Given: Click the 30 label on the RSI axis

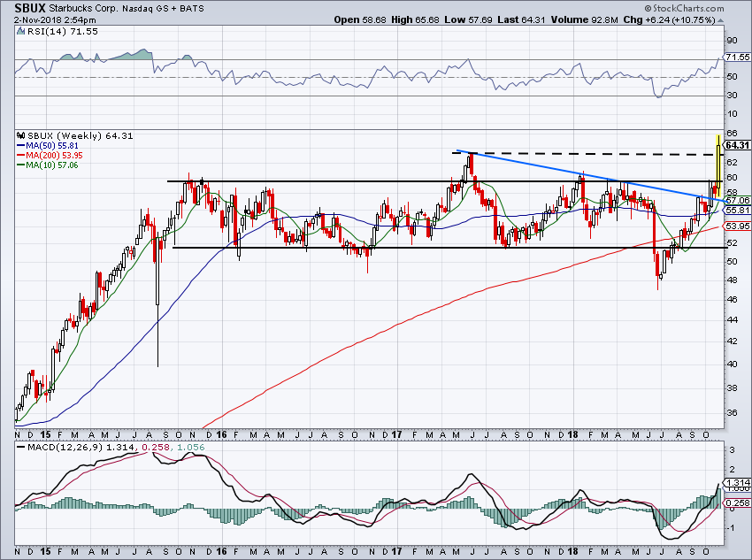Looking at the screenshot, I should tap(732, 95).
